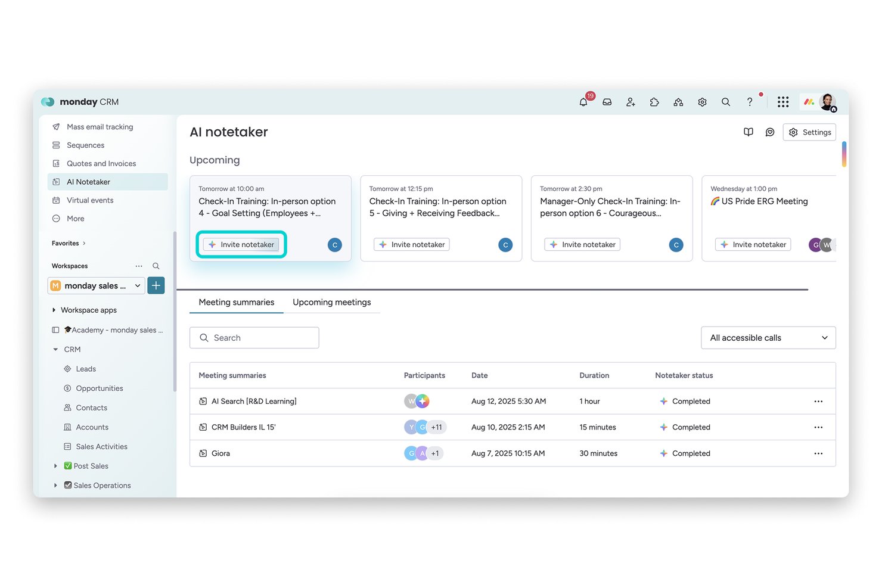Click the Date column header
Viewport: 882px width, 588px height.
point(480,376)
